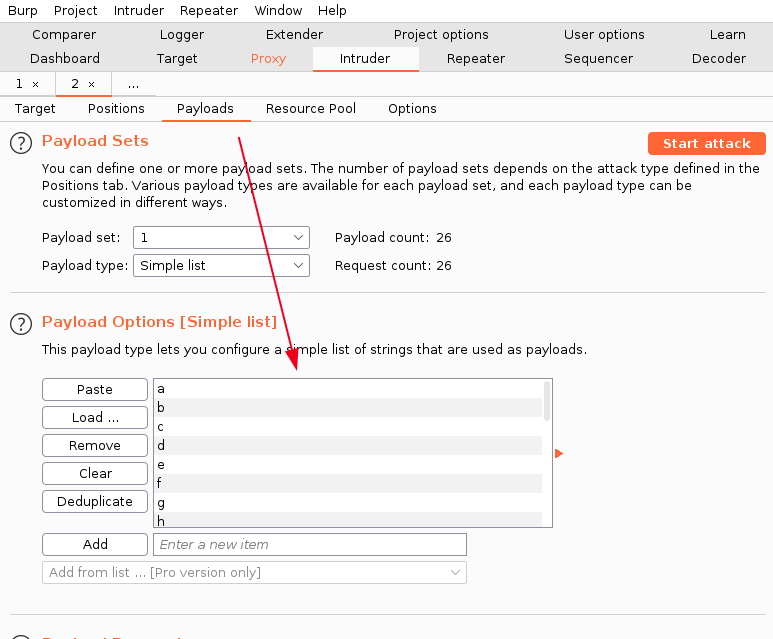Viewport: 773px width, 639px height.
Task: Click the Load ... button
Action: [x=95, y=417]
